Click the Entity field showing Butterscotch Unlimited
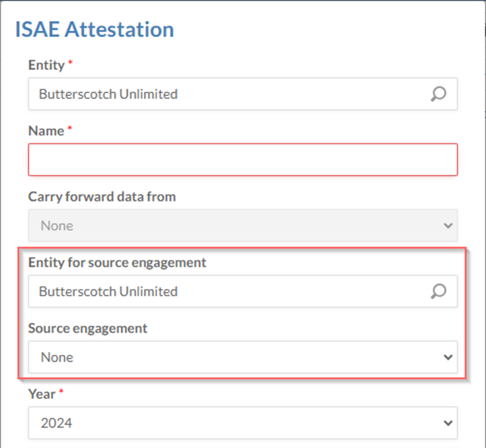Image resolution: width=486 pixels, height=448 pixels. 243,94
